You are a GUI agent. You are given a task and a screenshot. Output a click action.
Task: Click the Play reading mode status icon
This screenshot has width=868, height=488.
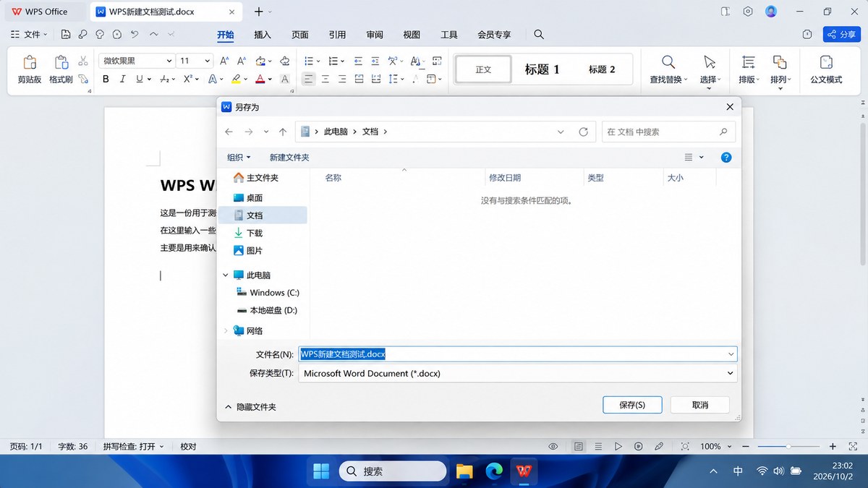pos(618,447)
